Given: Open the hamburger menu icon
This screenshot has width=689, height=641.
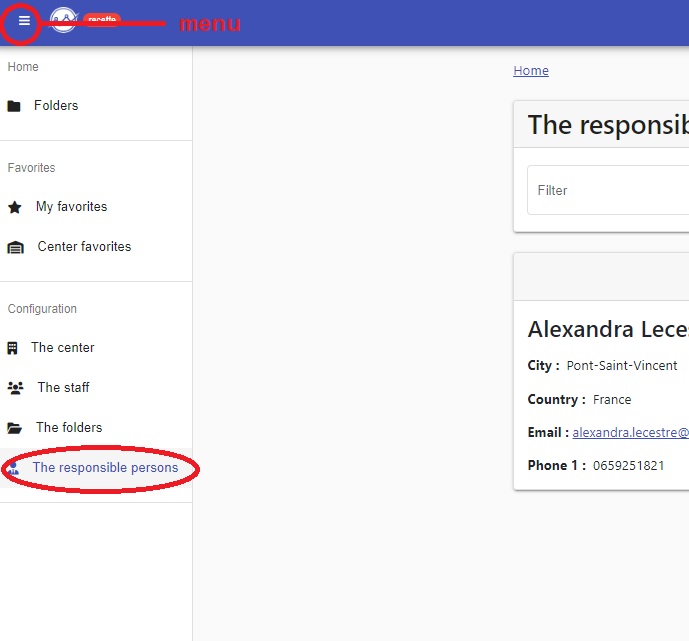Looking at the screenshot, I should click(24, 21).
